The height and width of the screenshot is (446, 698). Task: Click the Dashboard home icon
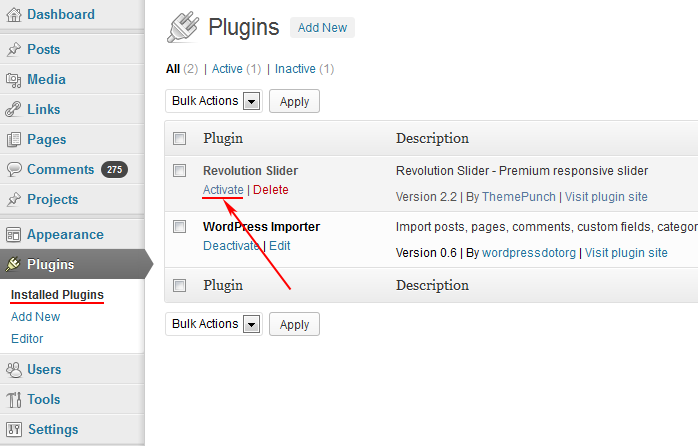[x=14, y=15]
